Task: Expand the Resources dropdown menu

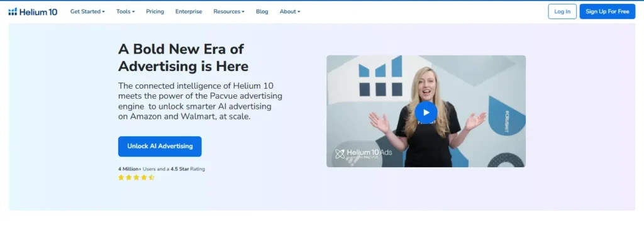Action: point(229,11)
